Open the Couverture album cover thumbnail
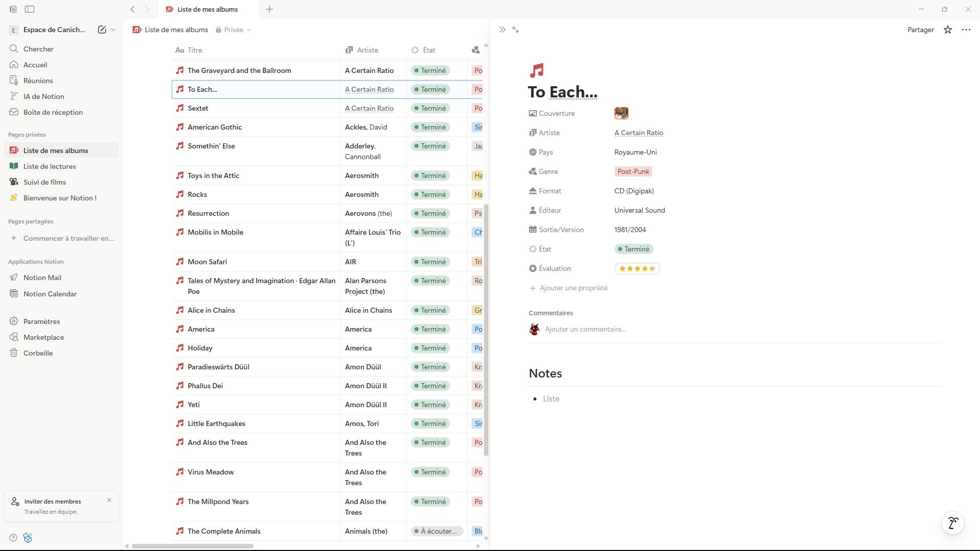The height and width of the screenshot is (551, 980). tap(621, 113)
